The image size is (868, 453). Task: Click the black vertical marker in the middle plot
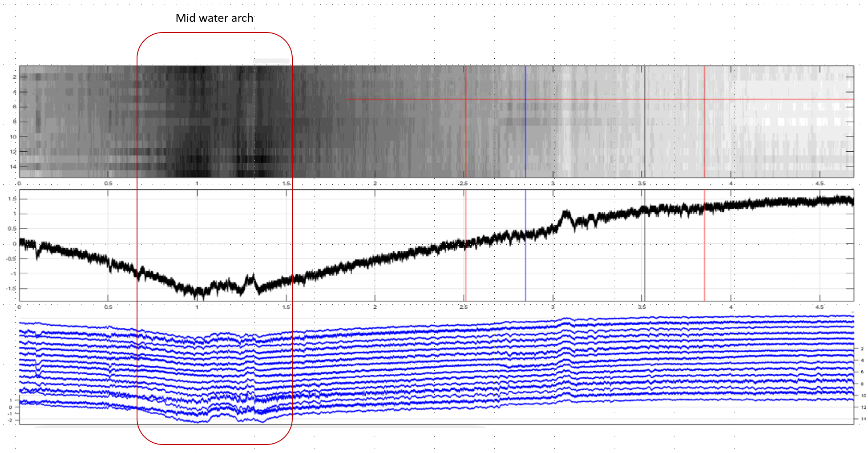[x=645, y=267]
